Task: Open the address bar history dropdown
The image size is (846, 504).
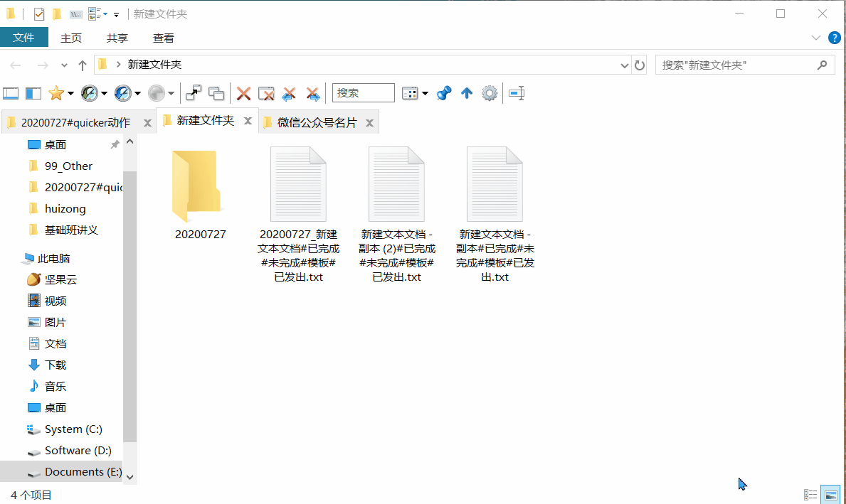Action: (625, 65)
